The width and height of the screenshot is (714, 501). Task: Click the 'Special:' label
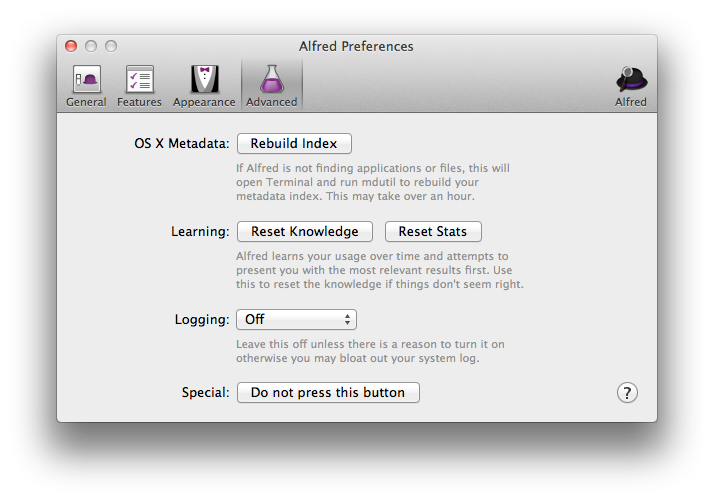[x=205, y=393]
